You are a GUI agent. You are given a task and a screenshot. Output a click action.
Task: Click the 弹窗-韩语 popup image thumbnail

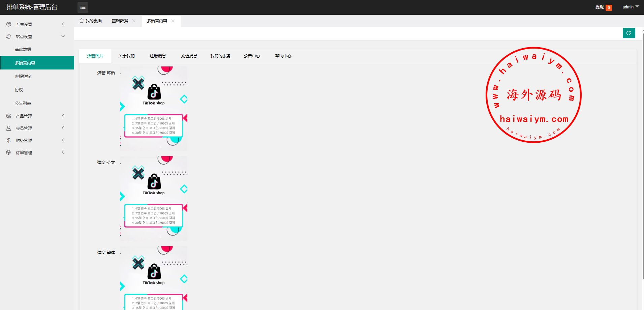coord(154,109)
